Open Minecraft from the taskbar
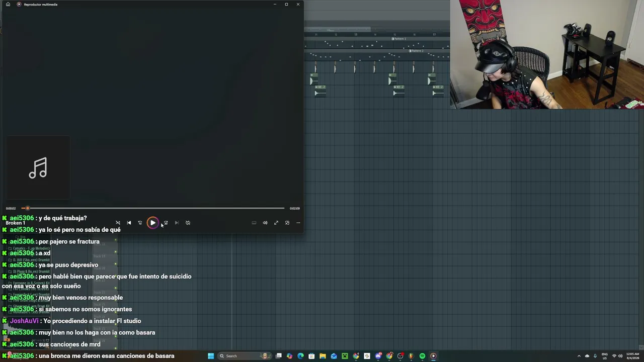The width and height of the screenshot is (644, 362). 345,356
